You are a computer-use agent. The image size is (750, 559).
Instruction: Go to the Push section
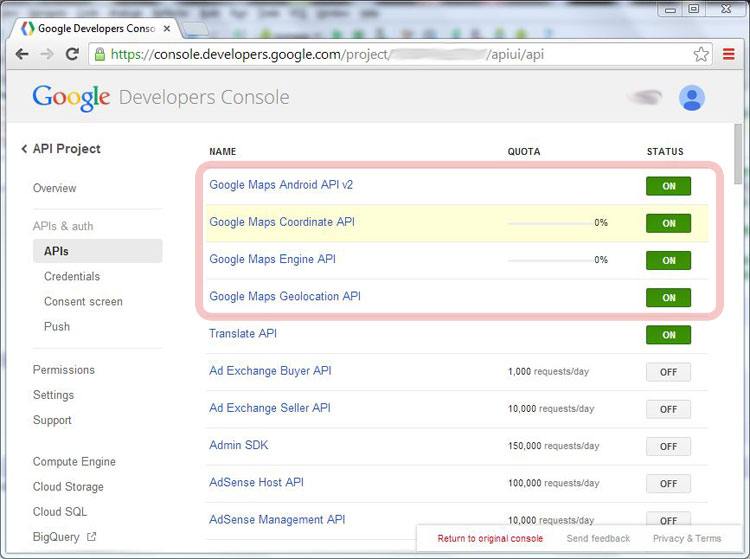coord(57,327)
